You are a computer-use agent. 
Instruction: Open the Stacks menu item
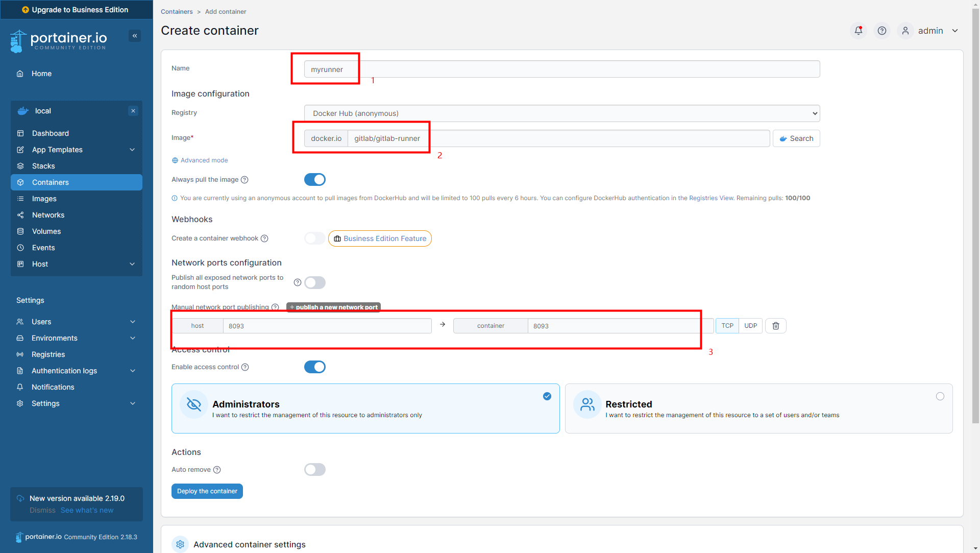click(43, 166)
